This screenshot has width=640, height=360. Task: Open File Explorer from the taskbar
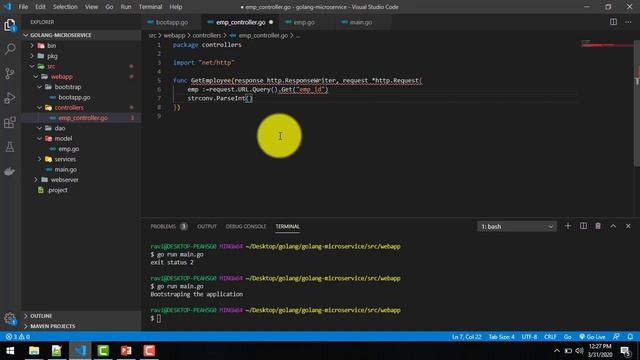[34, 351]
